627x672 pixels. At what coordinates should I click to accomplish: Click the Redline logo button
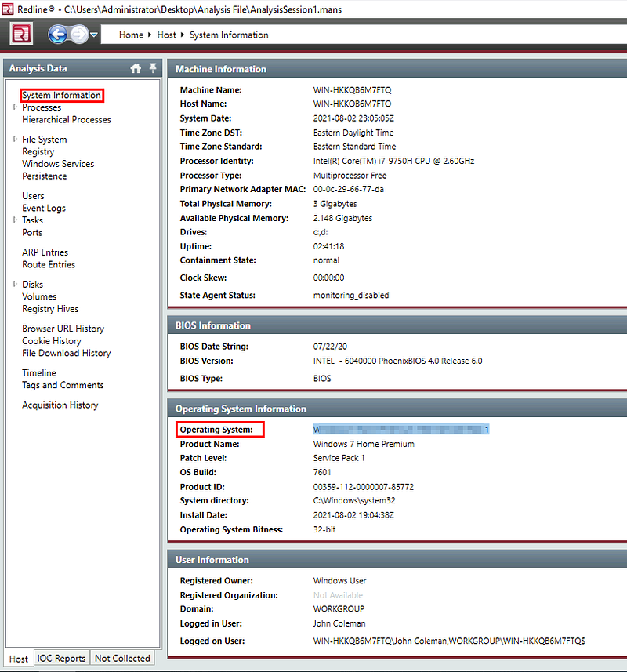21,34
